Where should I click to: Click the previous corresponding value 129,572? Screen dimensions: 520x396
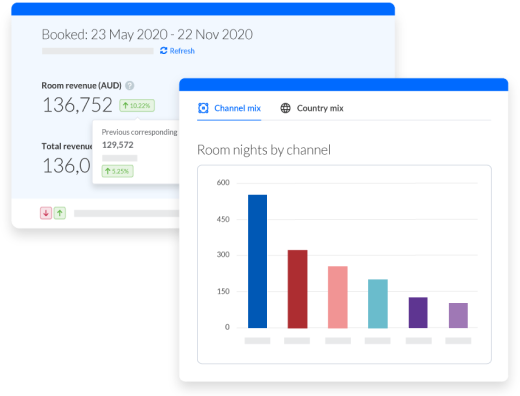pos(118,145)
